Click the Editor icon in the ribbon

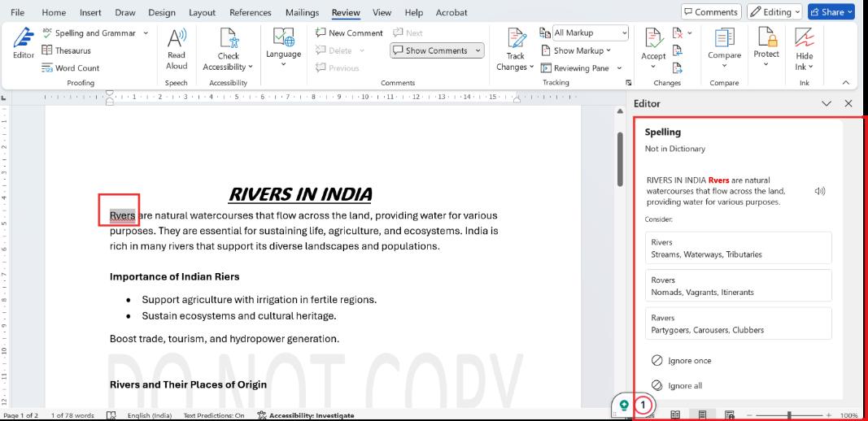24,45
